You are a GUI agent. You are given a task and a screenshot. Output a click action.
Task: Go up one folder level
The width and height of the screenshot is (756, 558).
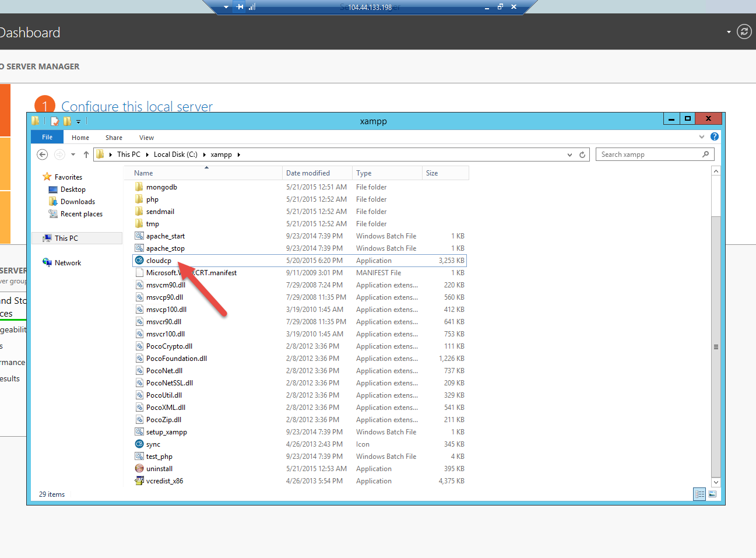pyautogui.click(x=86, y=155)
